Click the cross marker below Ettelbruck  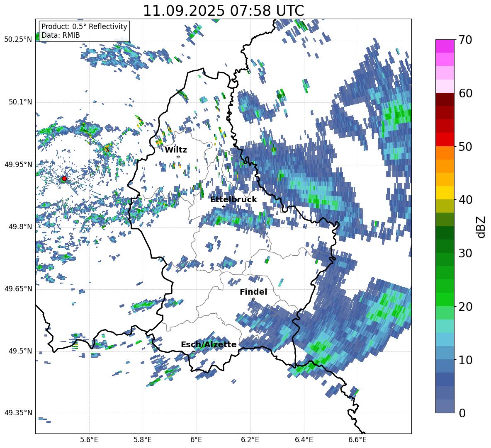[224, 206]
